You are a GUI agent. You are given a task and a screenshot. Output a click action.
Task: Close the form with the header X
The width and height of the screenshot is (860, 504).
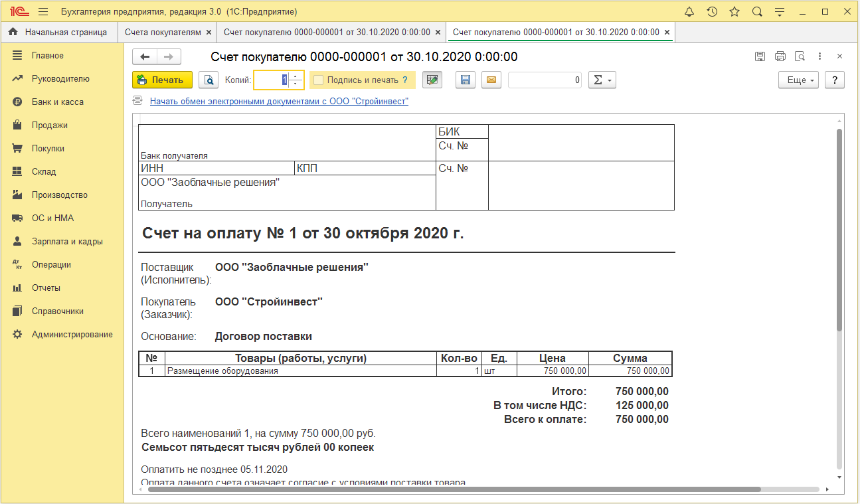pyautogui.click(x=840, y=56)
